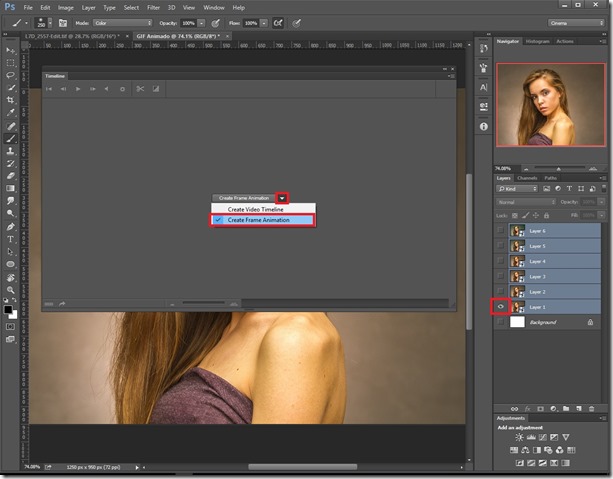Open the brush preset picker dropdown
The height and width of the screenshot is (479, 613).
pos(50,23)
